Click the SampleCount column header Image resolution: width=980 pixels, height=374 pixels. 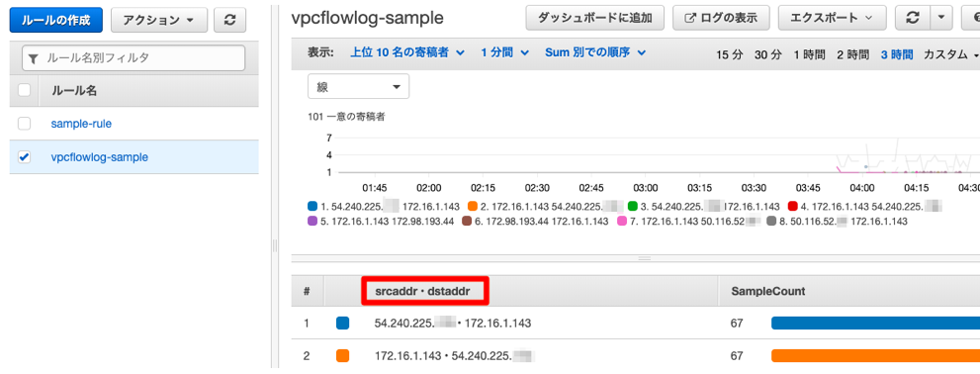[x=768, y=291]
